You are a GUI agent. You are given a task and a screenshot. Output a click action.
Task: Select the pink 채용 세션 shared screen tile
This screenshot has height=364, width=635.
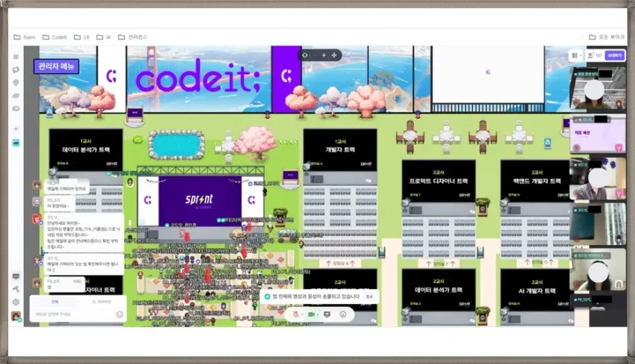pyautogui.click(x=598, y=134)
